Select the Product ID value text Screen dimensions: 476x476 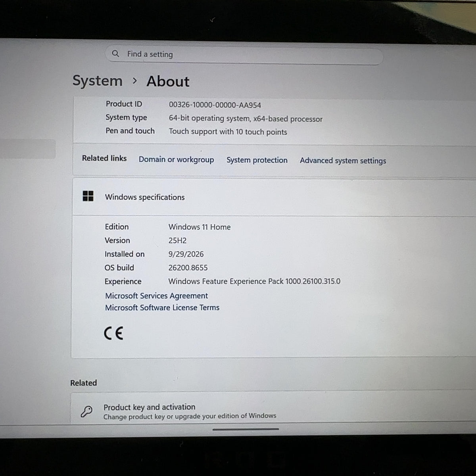(215, 105)
